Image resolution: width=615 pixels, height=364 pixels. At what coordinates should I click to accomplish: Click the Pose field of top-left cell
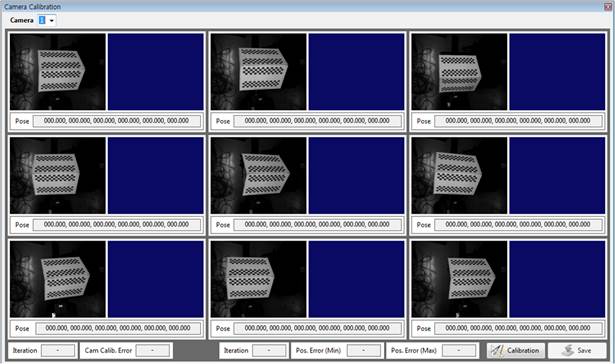(x=117, y=121)
